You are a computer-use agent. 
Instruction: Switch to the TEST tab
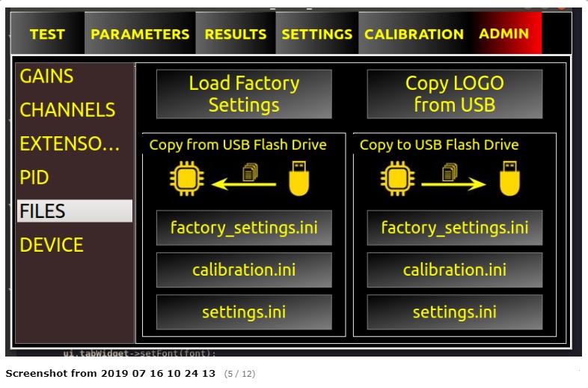pos(47,34)
